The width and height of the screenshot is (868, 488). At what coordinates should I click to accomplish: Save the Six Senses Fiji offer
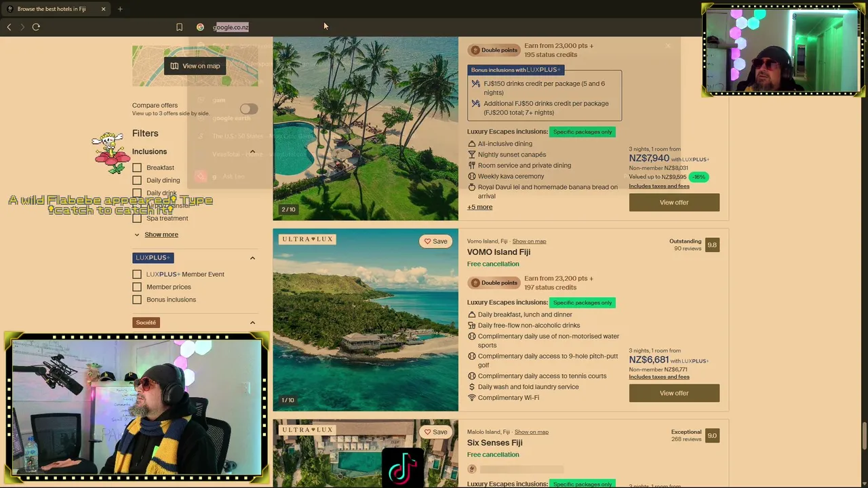click(435, 432)
